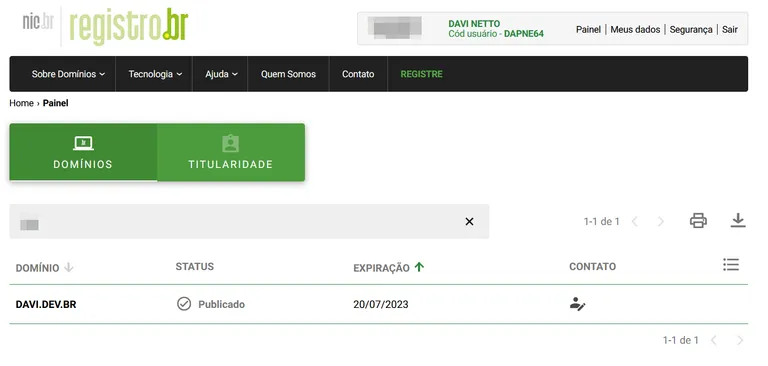
Task: Open DAVI.DEV.BR domain
Action: (x=46, y=304)
